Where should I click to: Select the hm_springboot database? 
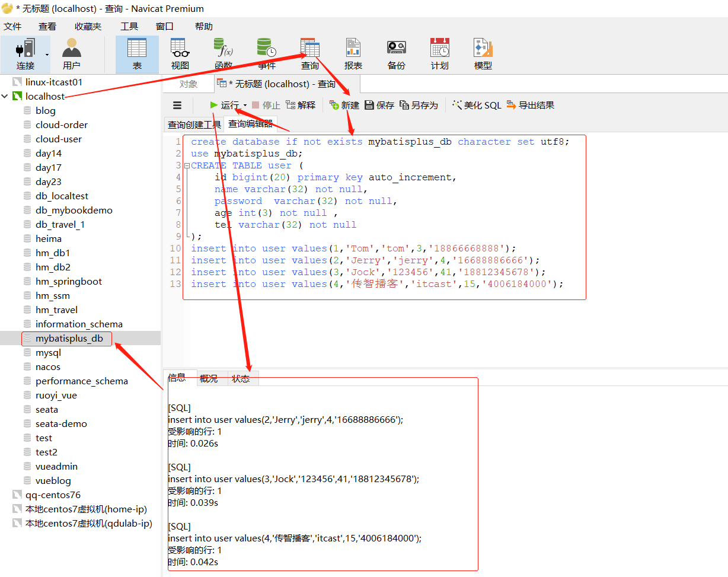point(69,281)
